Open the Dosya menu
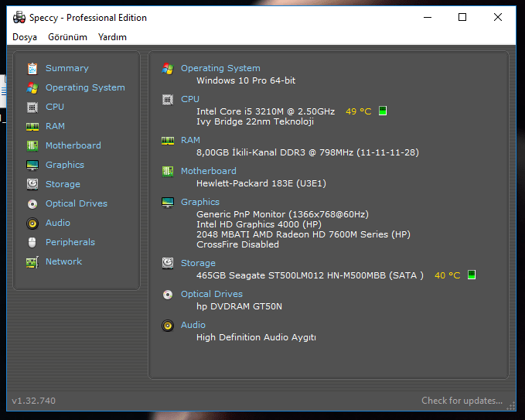 [x=25, y=37]
